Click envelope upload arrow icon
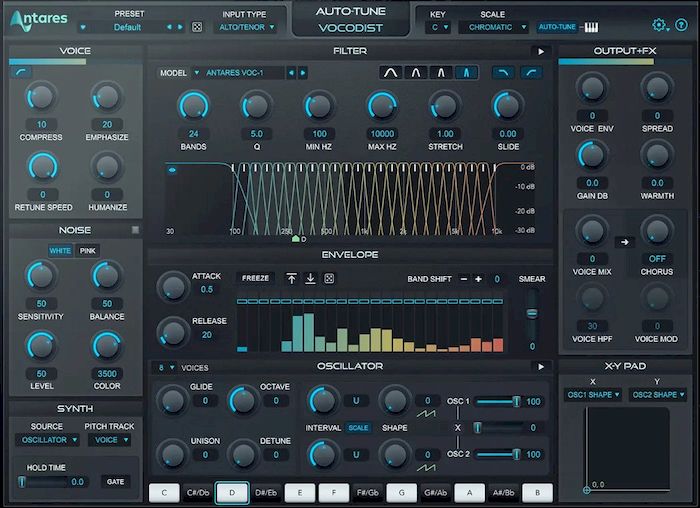Image resolution: width=700 pixels, height=508 pixels. coord(291,279)
